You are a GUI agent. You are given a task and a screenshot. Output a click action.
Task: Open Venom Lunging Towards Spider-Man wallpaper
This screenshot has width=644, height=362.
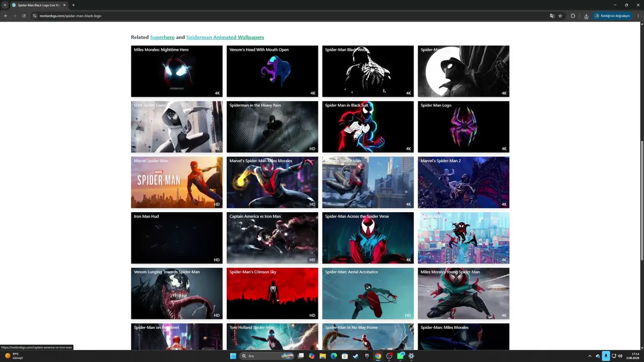point(177,294)
